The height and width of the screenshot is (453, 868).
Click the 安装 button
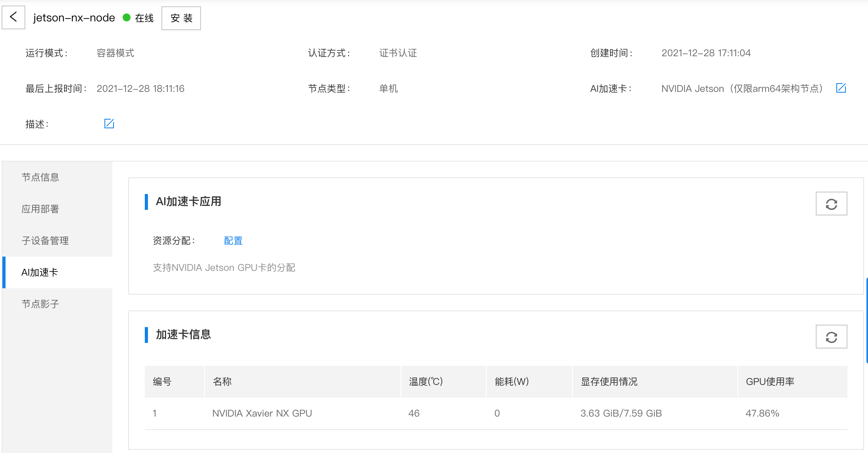click(x=181, y=18)
